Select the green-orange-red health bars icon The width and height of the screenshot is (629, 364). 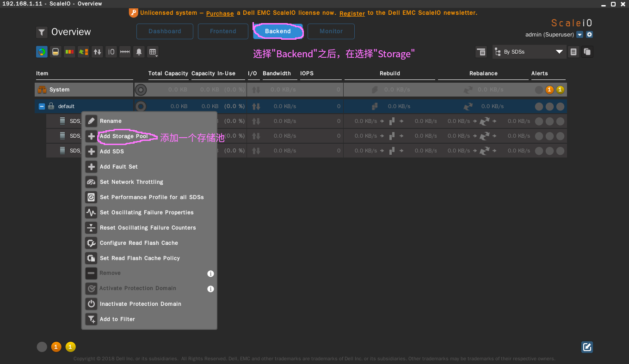pyautogui.click(x=69, y=52)
